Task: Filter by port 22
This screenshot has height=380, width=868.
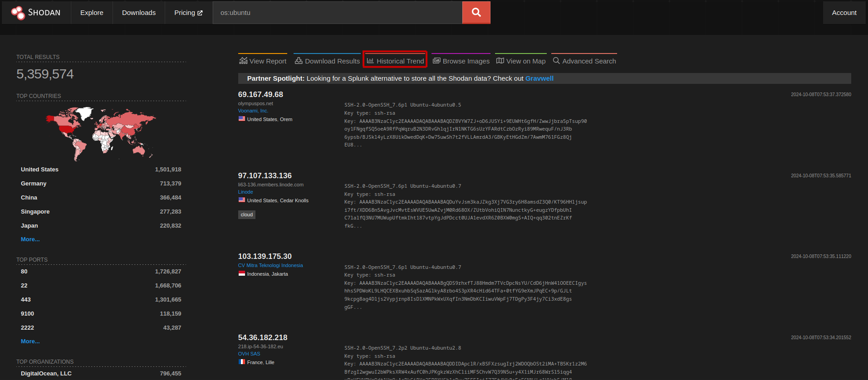Action: click(24, 286)
